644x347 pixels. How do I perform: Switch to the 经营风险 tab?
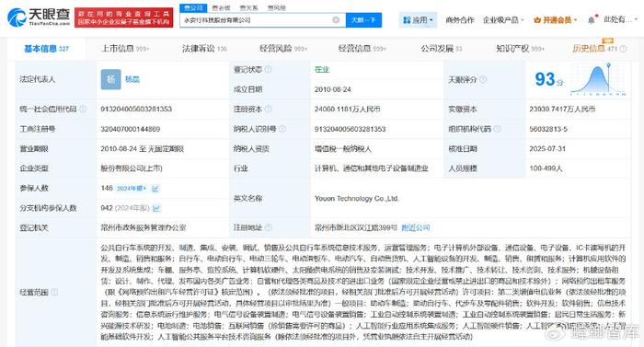283,49
